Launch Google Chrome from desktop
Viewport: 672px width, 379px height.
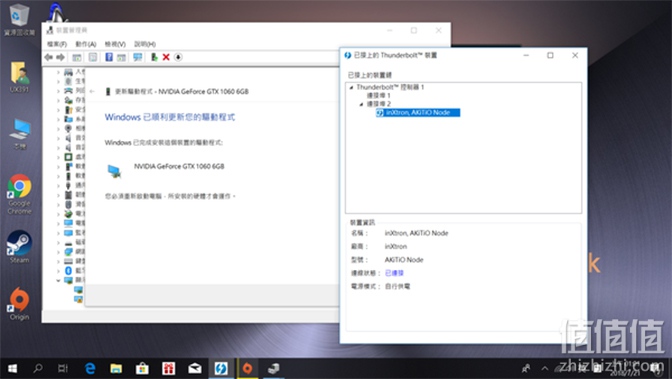[19, 194]
